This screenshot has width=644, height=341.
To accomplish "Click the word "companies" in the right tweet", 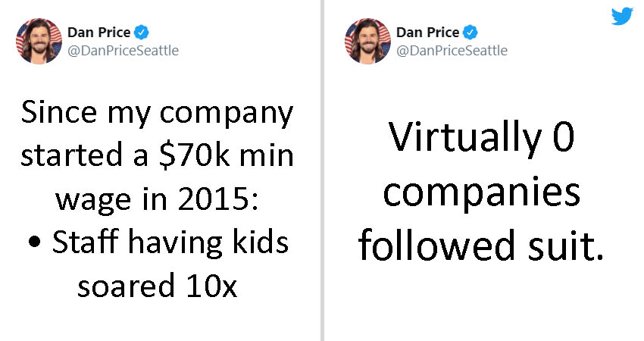I will pyautogui.click(x=481, y=192).
